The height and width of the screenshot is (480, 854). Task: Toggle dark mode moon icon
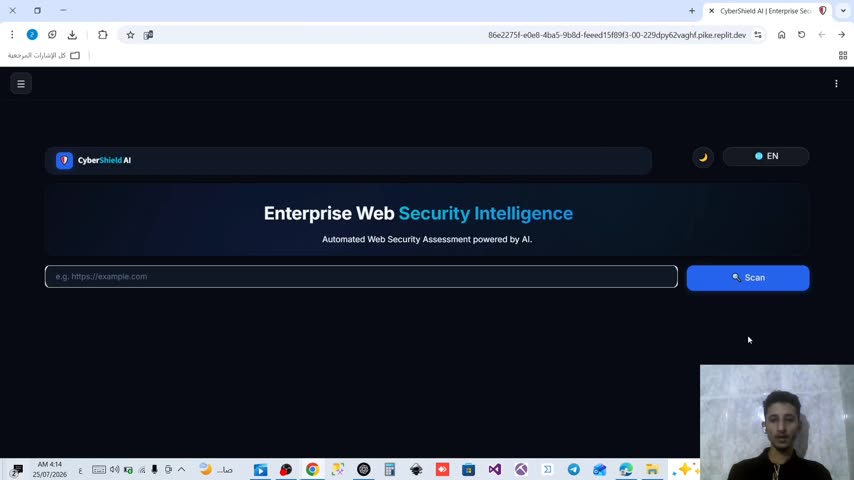pyautogui.click(x=703, y=157)
